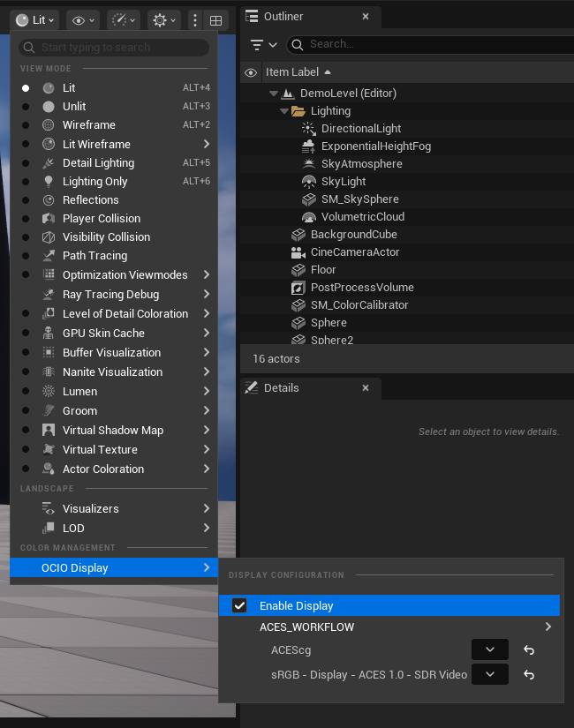
Task: Close the Details tab
Action: 366,387
